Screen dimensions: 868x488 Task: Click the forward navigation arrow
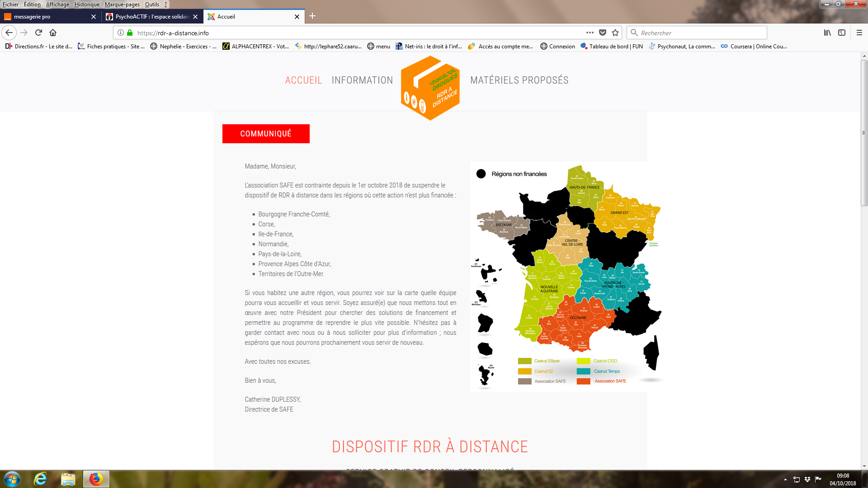24,33
